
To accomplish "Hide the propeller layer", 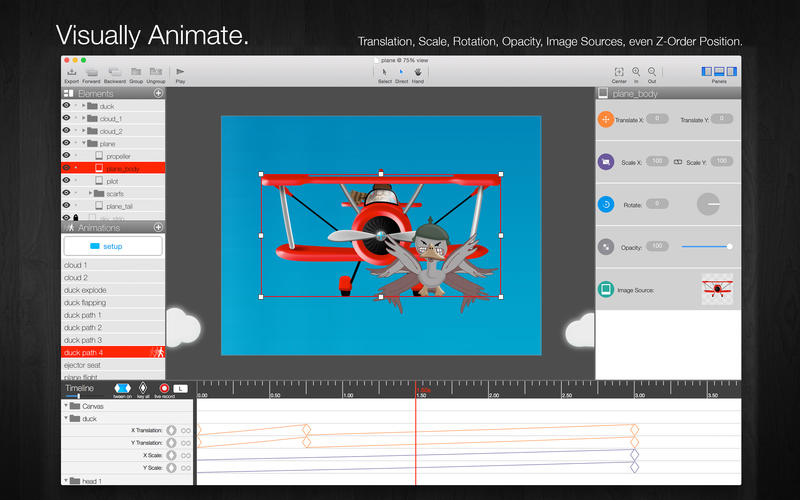I will click(x=66, y=155).
